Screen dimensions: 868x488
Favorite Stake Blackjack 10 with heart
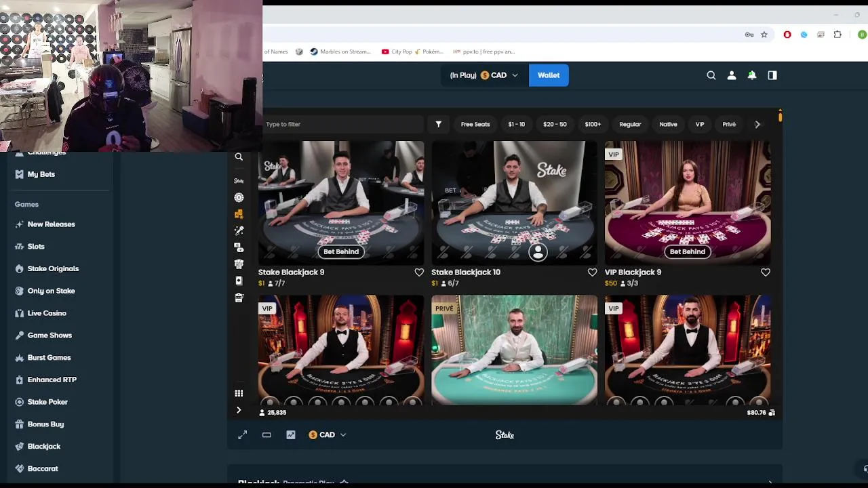[592, 272]
